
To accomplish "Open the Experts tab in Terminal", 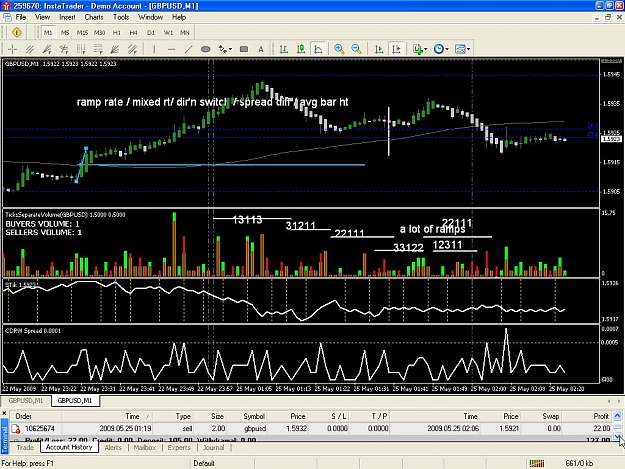I will point(179,447).
